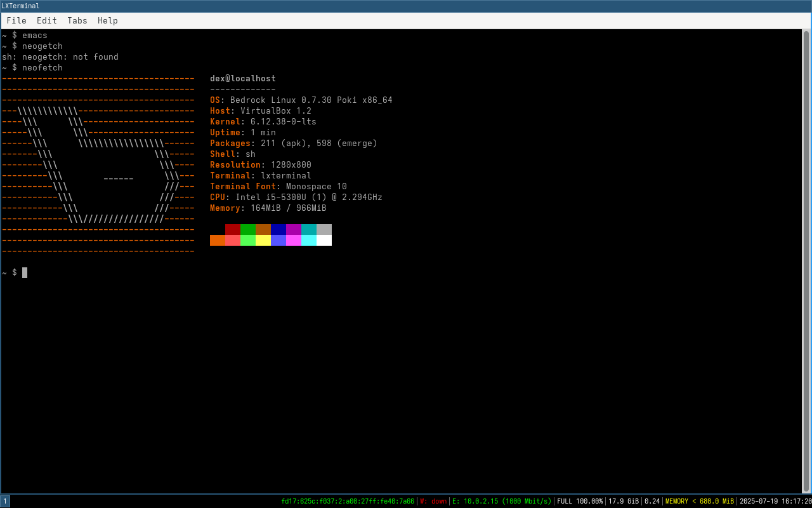
Task: Click the bright magenta color block
Action: pos(294,240)
